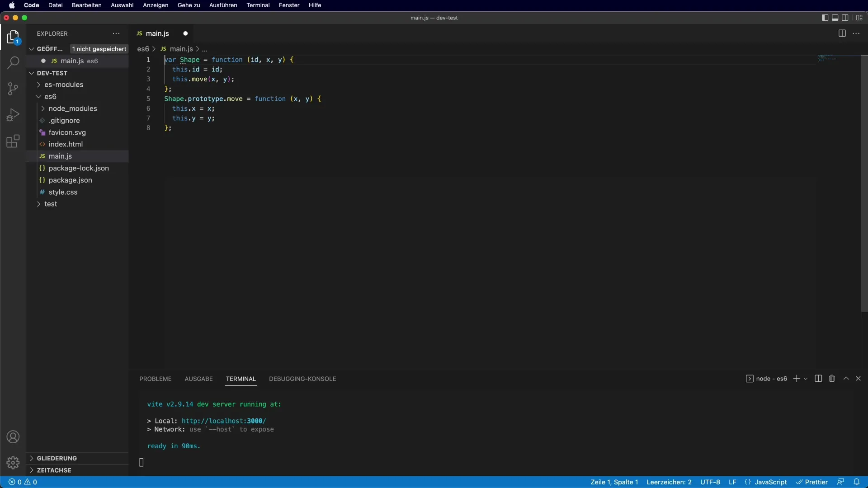Screen dimensions: 868x488
Task: Select main.js in es6 folder tree
Action: tap(78, 156)
